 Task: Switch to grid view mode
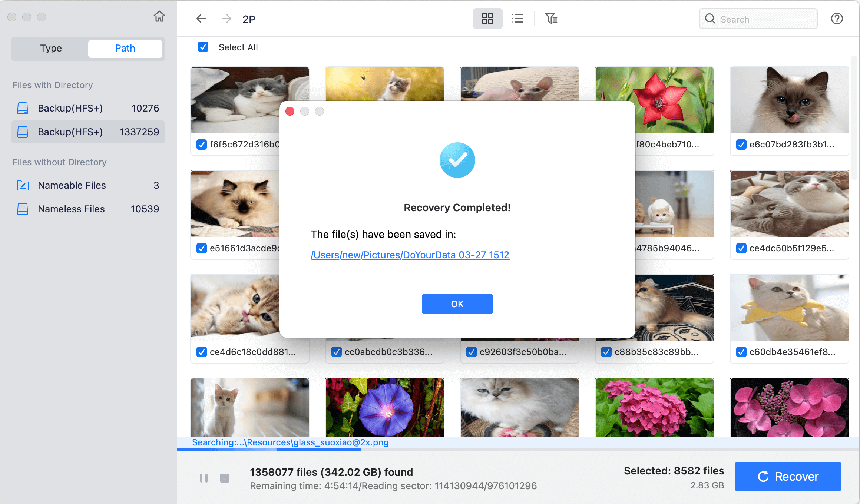tap(487, 18)
